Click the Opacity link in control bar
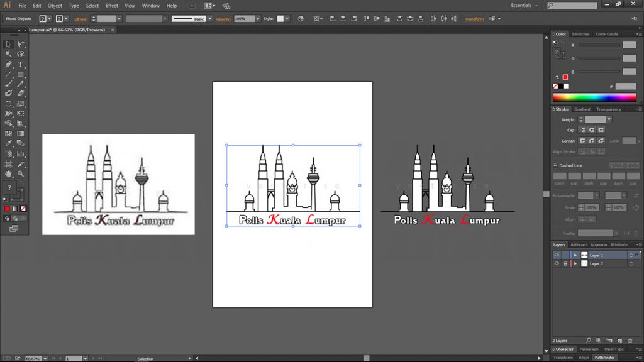 pyautogui.click(x=223, y=19)
